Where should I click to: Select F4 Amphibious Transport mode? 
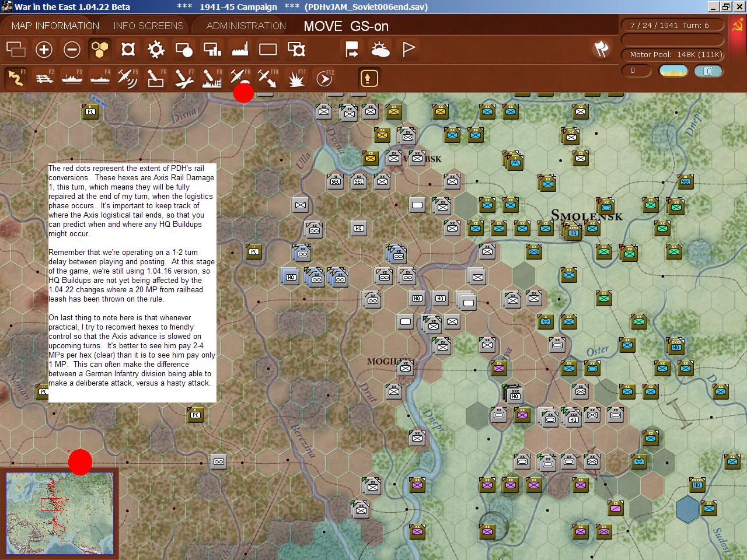click(x=100, y=78)
